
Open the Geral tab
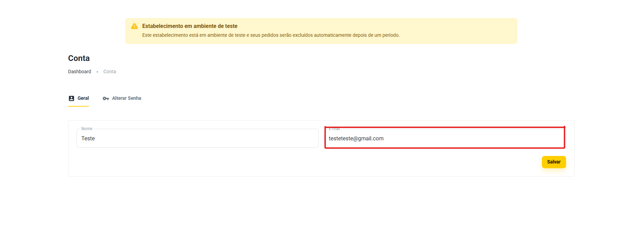pyautogui.click(x=79, y=98)
